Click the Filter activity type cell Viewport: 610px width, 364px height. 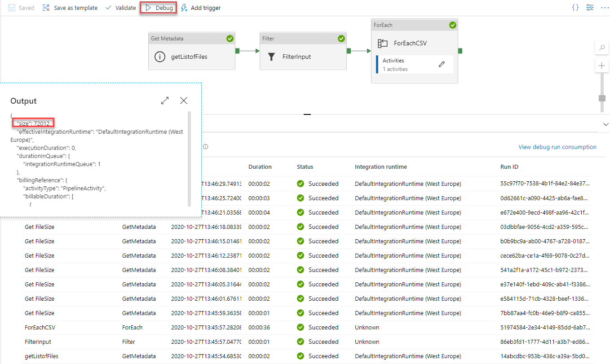click(x=128, y=342)
